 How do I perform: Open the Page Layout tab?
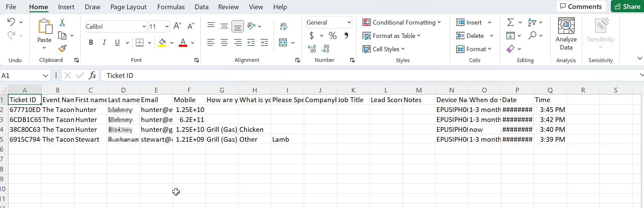(x=128, y=7)
